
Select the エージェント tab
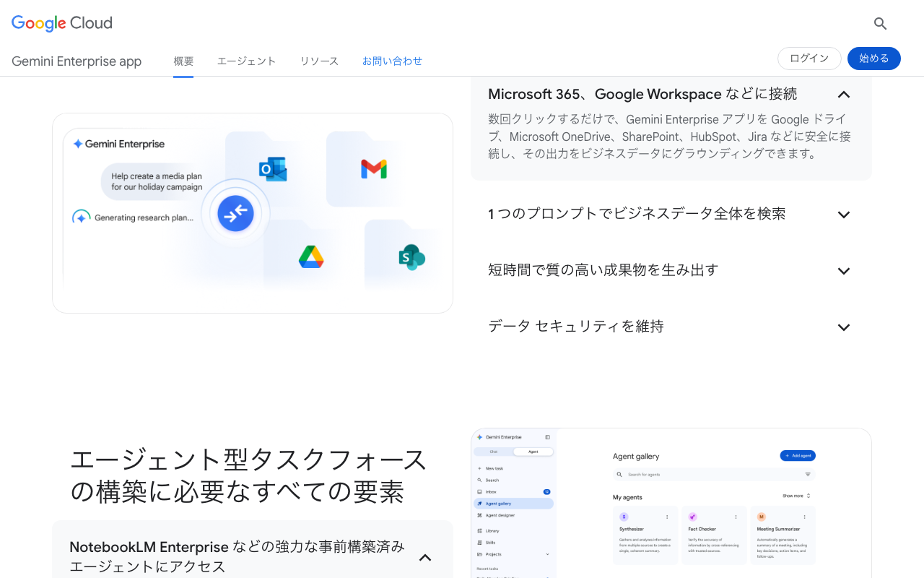(247, 61)
